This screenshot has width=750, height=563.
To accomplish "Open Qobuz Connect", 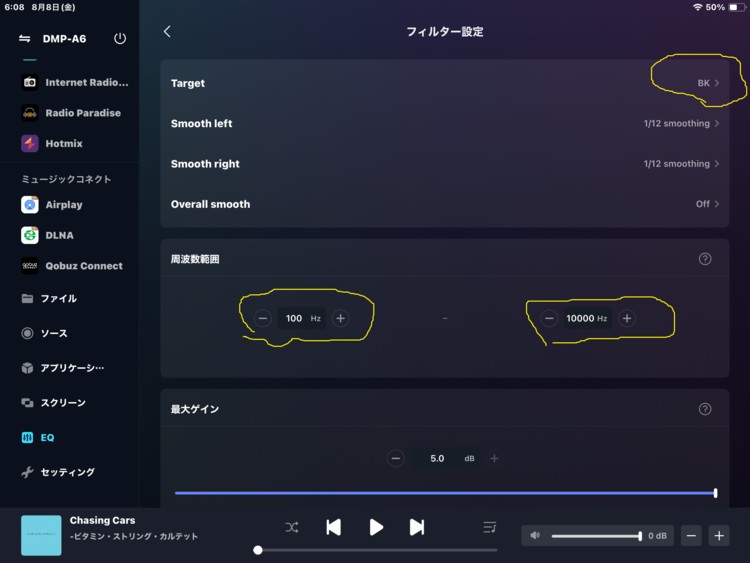I will [x=72, y=266].
